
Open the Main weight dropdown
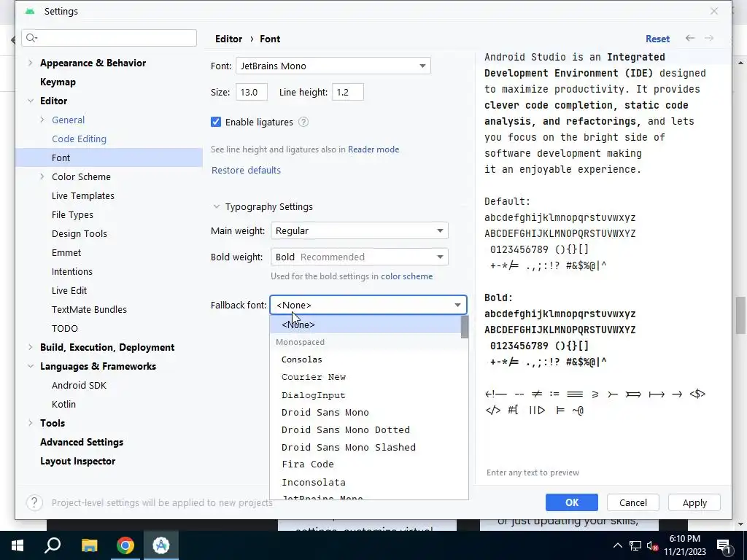click(359, 230)
